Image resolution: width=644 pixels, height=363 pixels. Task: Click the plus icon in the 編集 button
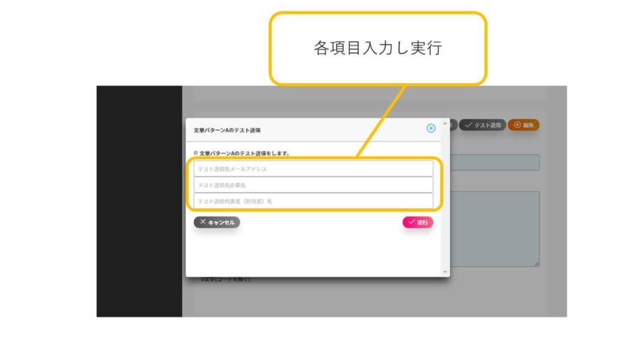[x=517, y=125]
